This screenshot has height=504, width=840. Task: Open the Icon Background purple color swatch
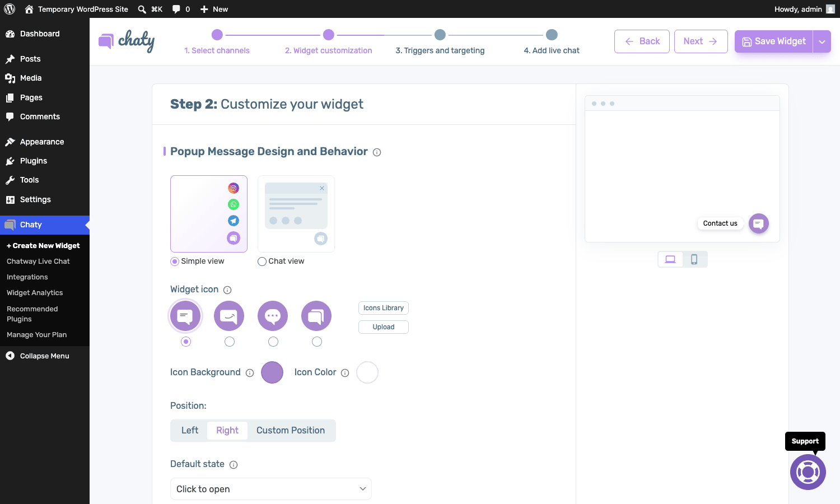click(x=272, y=372)
